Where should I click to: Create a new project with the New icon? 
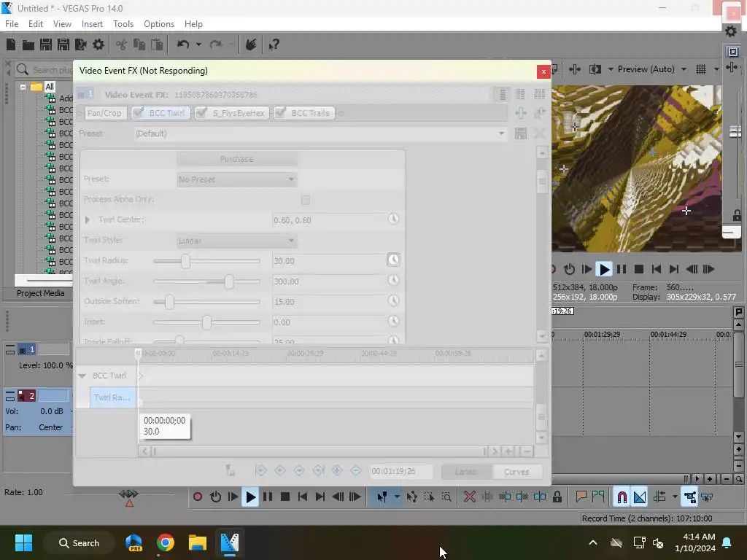click(11, 44)
